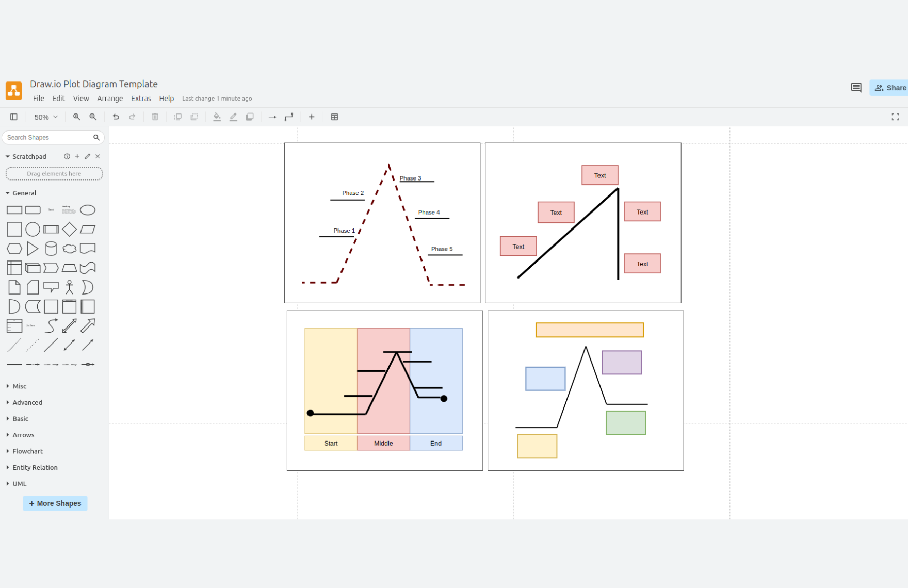Click the Share button

[x=889, y=88]
